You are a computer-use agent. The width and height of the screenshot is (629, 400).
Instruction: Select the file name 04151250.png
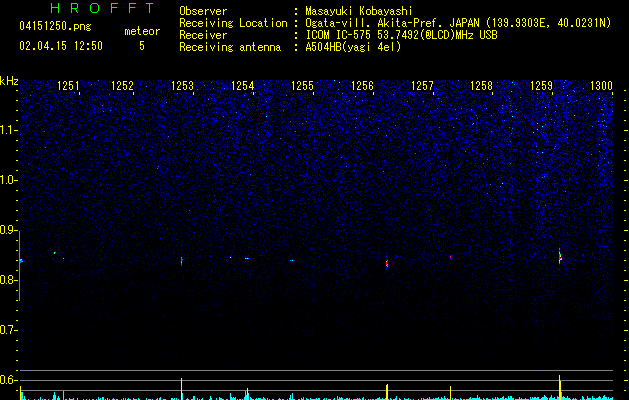(x=55, y=27)
